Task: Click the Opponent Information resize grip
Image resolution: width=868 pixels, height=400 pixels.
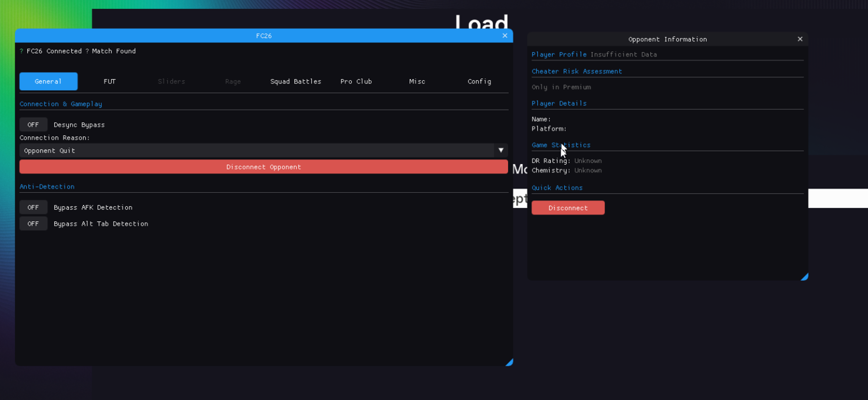Action: [x=804, y=277]
